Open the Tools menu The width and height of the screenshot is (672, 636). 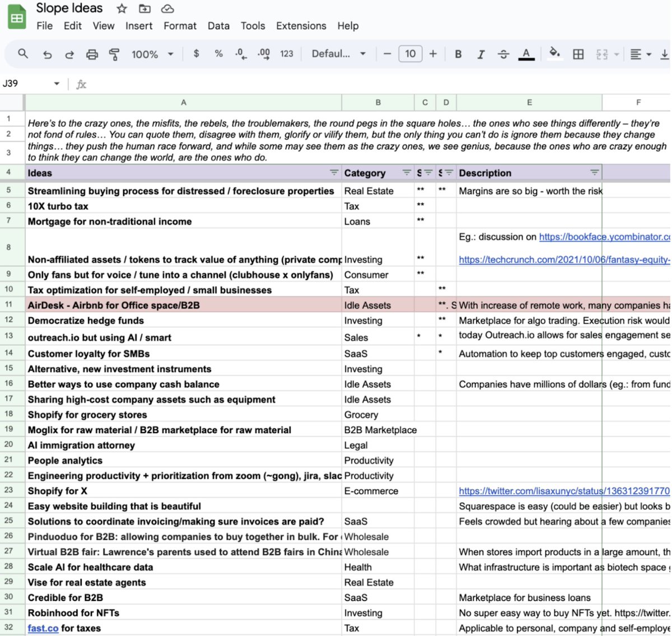(253, 26)
